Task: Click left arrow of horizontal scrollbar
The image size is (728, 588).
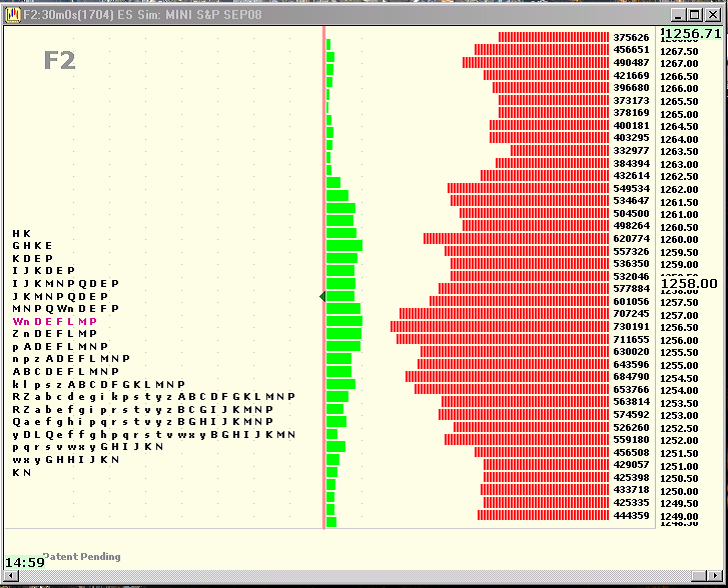Action: [x=10, y=576]
